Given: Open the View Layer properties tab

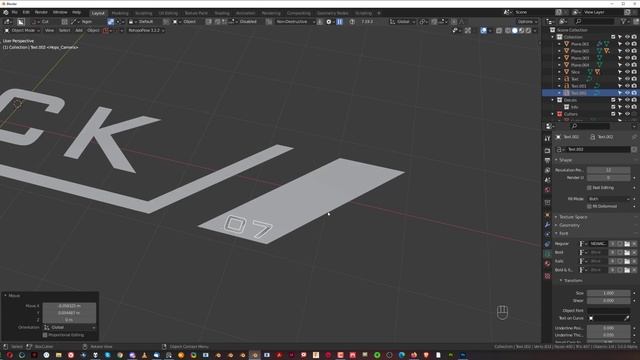Looking at the screenshot, I should tap(547, 170).
